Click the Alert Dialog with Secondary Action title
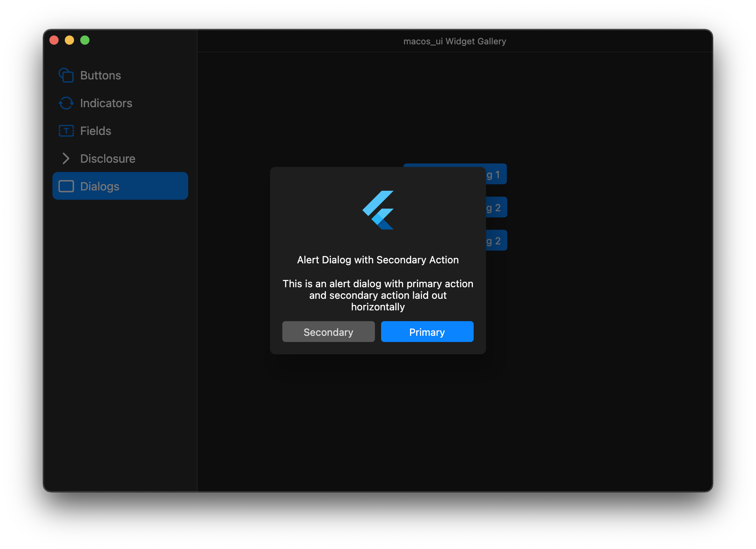 [378, 260]
